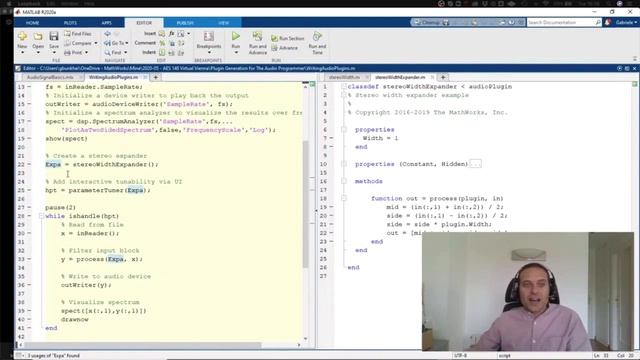Image resolution: width=640 pixels, height=360 pixels.
Task: Toggle breakpoint on line 36 dash
Action: 29,285
